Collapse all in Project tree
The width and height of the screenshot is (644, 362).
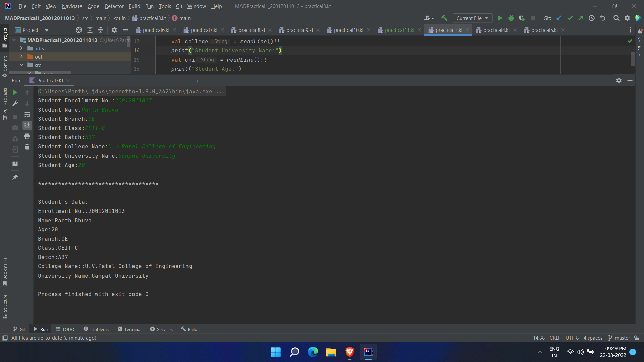point(101,30)
